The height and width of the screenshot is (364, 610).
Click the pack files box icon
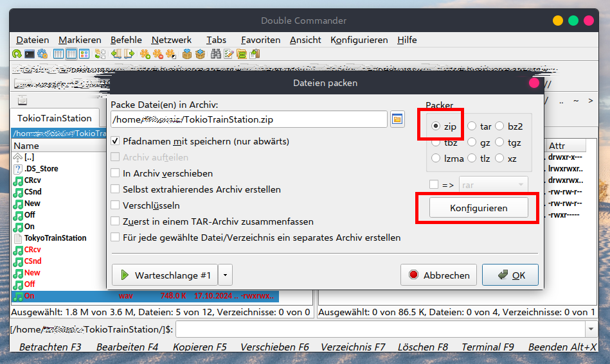[x=187, y=54]
